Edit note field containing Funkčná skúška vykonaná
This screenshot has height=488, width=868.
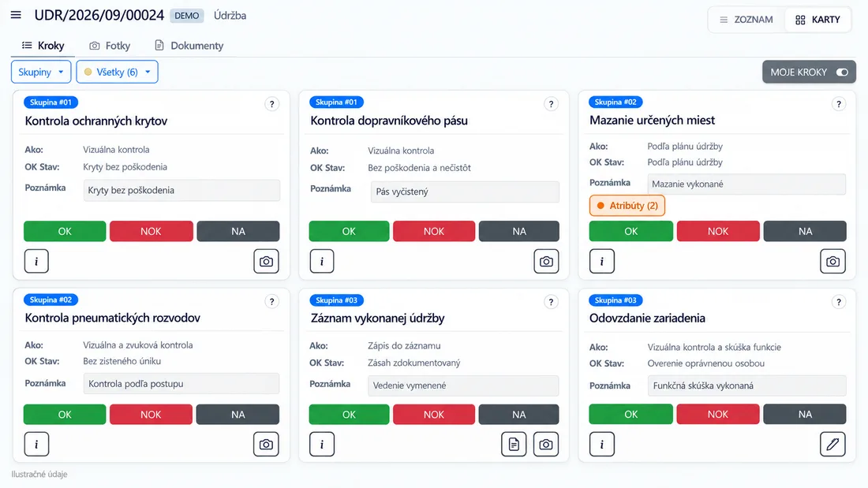coord(746,386)
